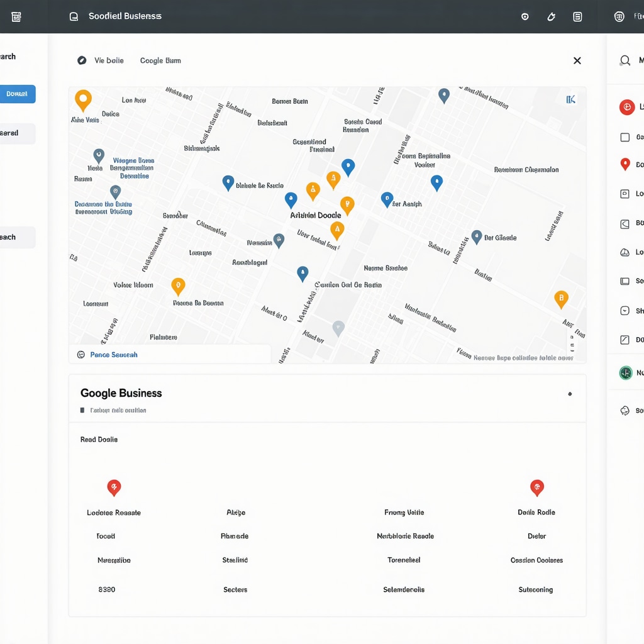
Task: Click the red circle icon in right panel
Action: [627, 107]
